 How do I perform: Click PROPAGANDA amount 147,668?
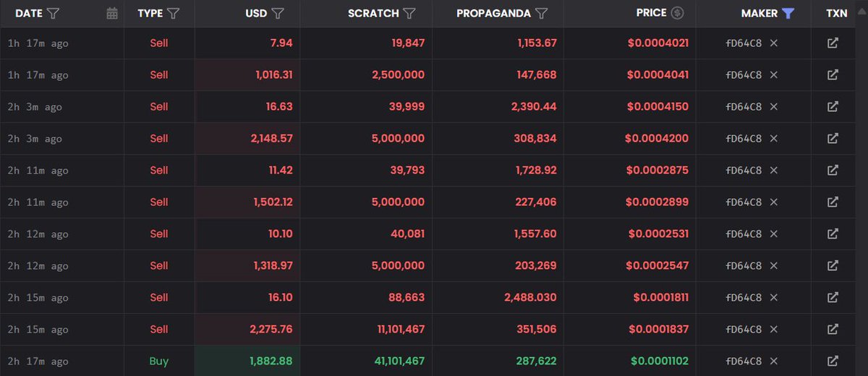click(x=537, y=75)
